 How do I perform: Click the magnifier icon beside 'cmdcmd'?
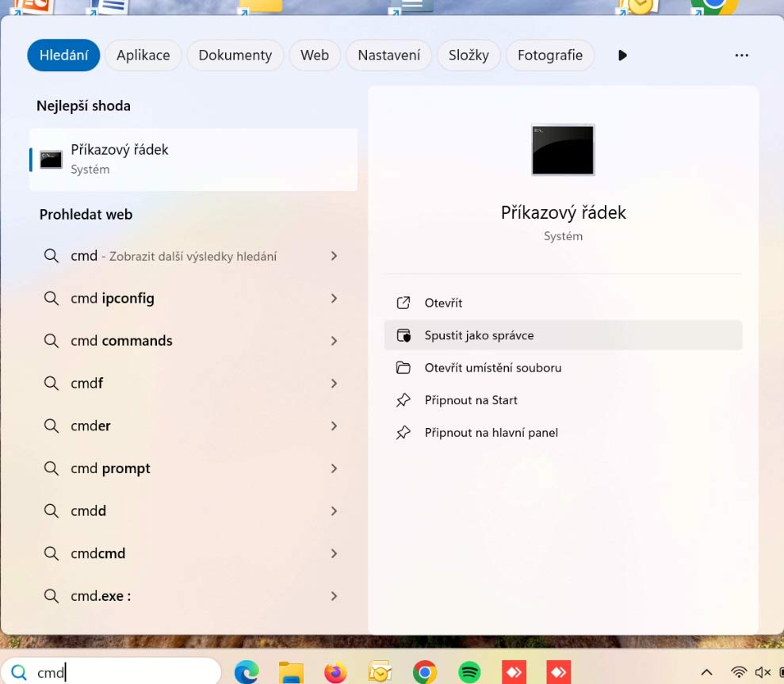pyautogui.click(x=51, y=553)
